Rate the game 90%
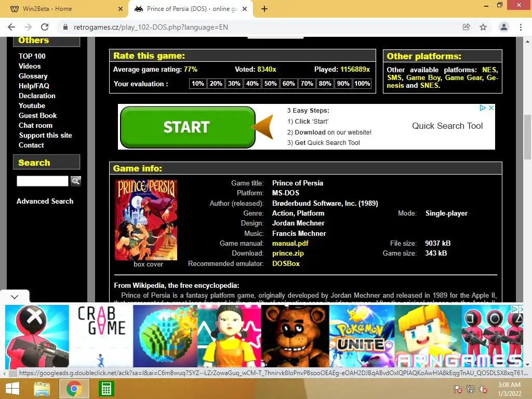 pyautogui.click(x=343, y=84)
